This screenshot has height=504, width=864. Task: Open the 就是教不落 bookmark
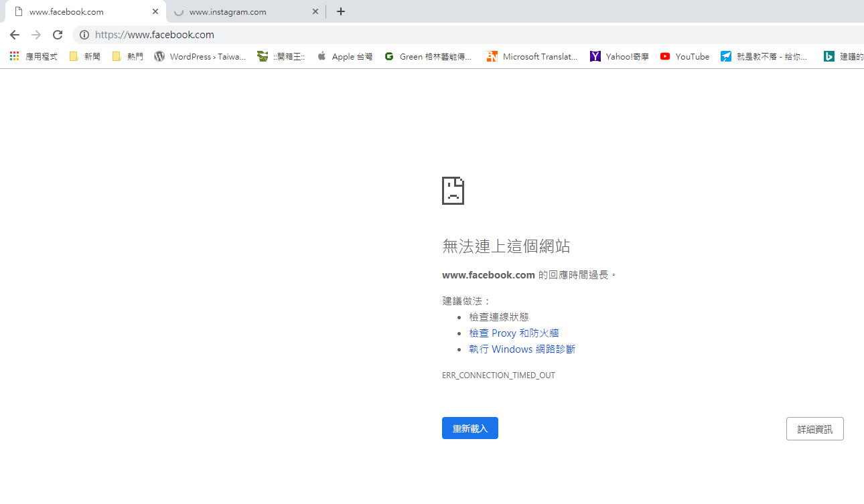tap(764, 57)
